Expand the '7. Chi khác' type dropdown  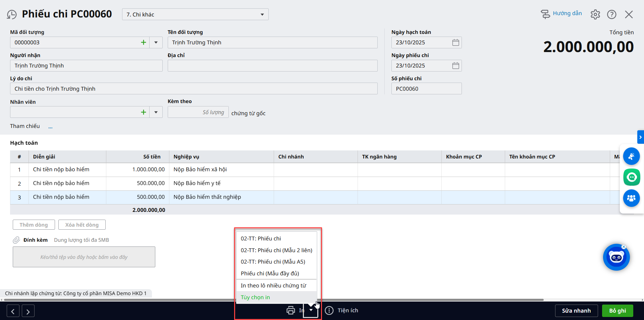262,14
